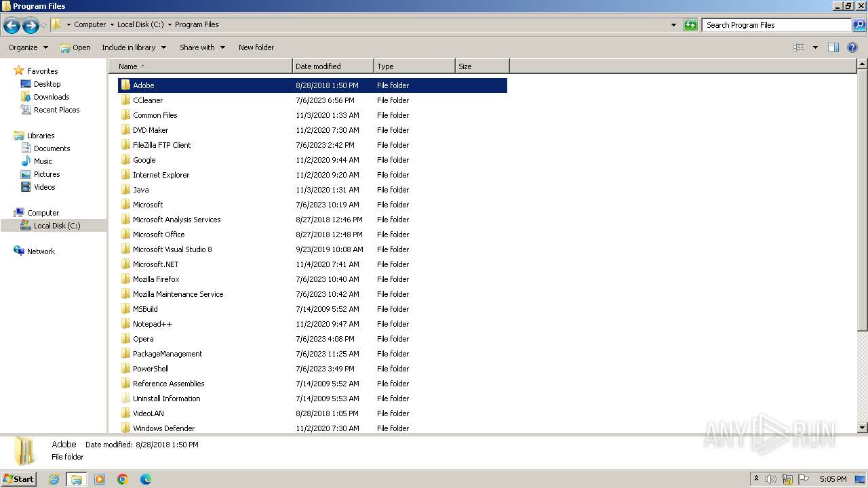Select the Common Files row
Viewport: 868px width, 488px height.
click(313, 115)
